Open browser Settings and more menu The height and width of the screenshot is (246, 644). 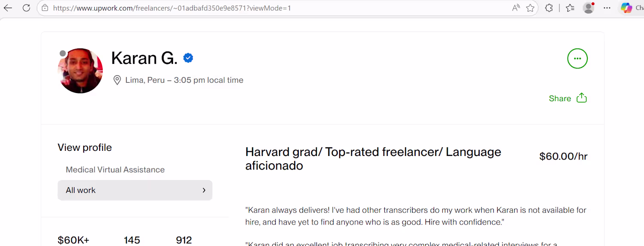click(x=607, y=8)
